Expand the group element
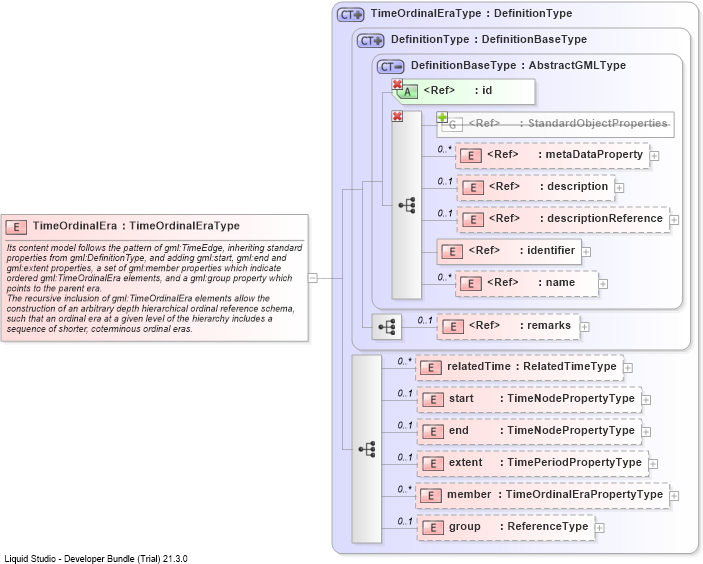703x564 pixels. coord(599,528)
